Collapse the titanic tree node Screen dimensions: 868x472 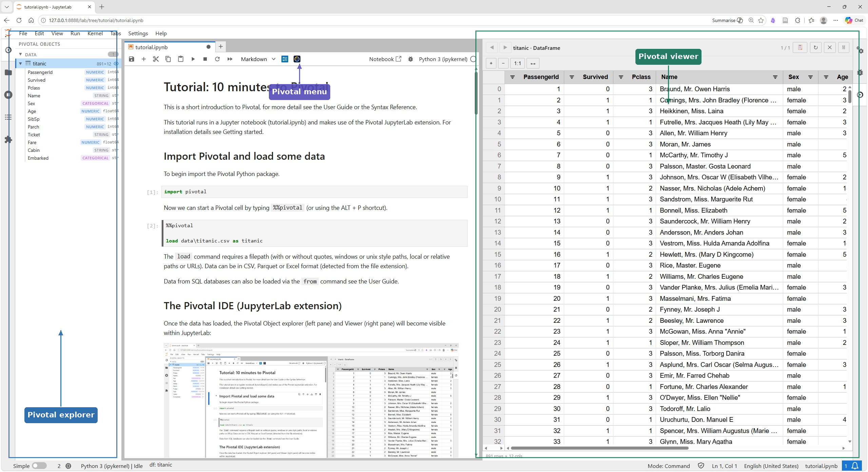pos(20,63)
